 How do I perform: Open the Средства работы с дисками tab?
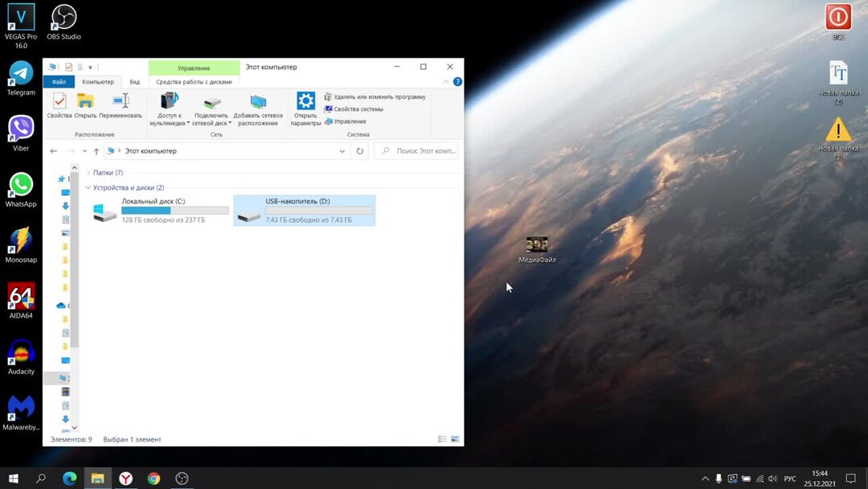194,82
